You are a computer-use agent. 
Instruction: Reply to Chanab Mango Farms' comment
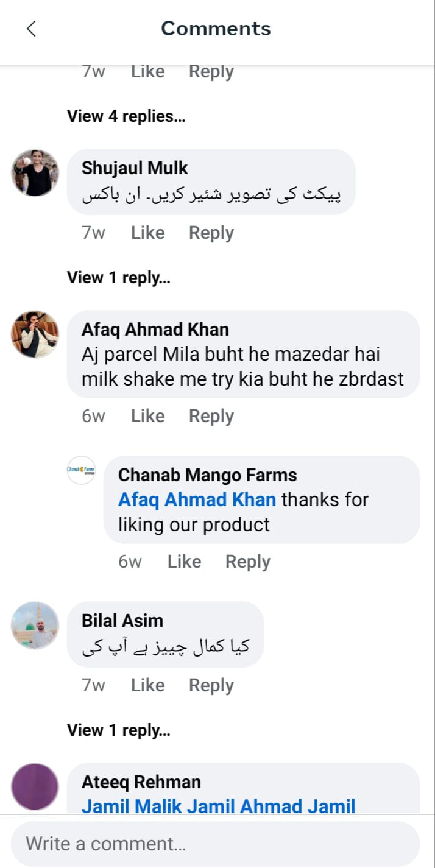(248, 562)
